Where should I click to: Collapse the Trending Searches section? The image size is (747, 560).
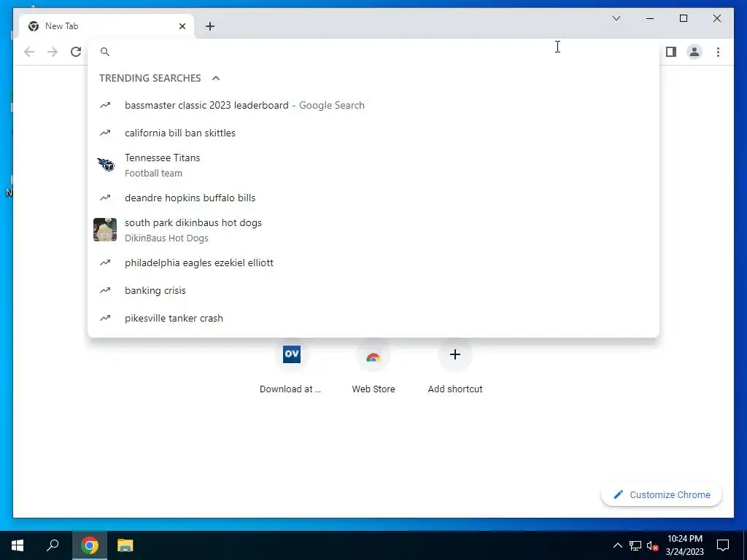(216, 78)
